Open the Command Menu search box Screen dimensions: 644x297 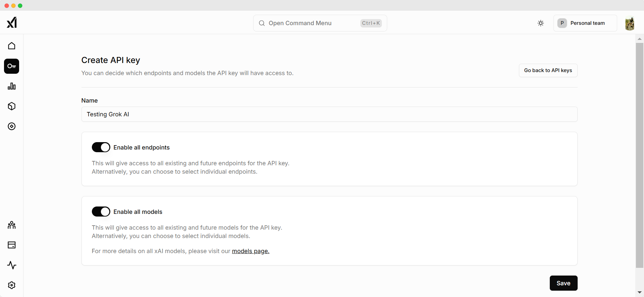click(x=320, y=23)
